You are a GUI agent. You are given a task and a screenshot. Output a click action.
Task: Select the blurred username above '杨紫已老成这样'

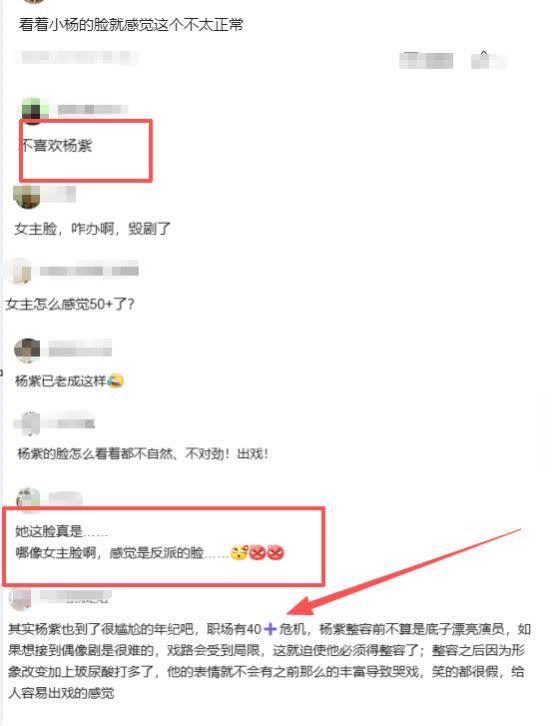(80, 348)
